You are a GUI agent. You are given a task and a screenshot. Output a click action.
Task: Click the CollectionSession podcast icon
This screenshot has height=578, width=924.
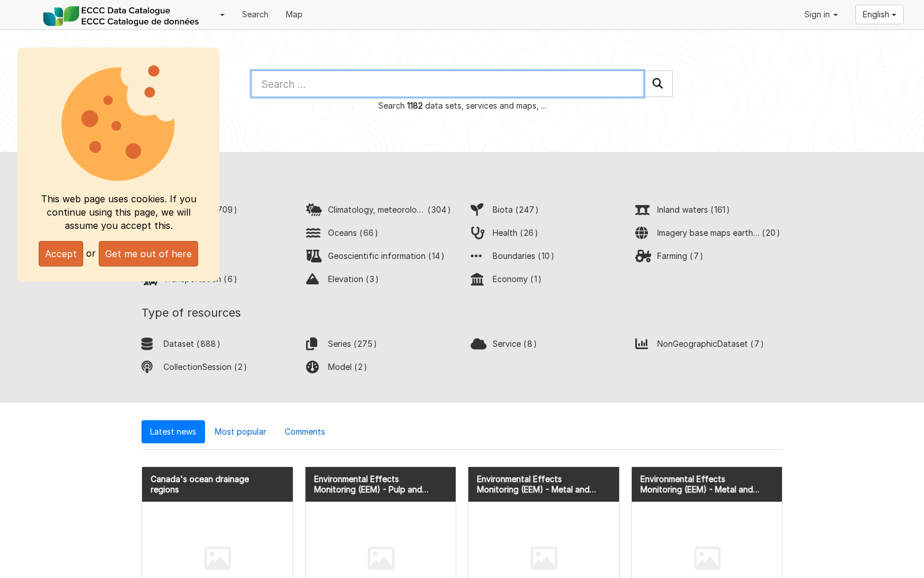click(x=147, y=367)
